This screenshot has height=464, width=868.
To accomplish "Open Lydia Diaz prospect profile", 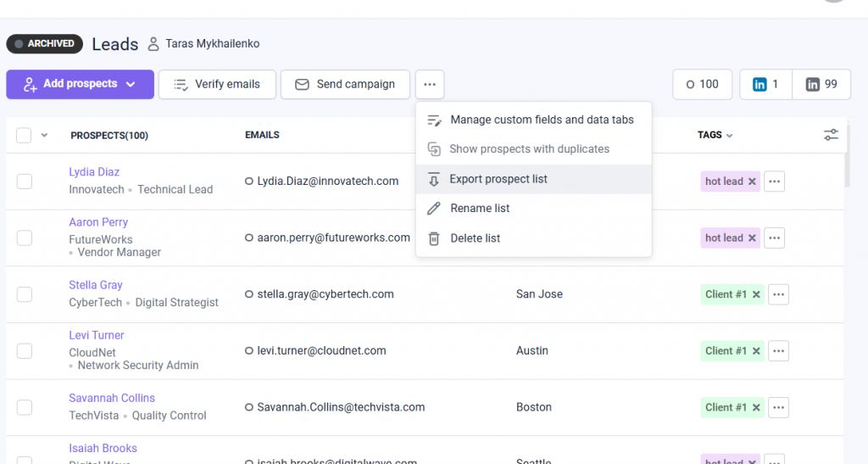I will (94, 172).
